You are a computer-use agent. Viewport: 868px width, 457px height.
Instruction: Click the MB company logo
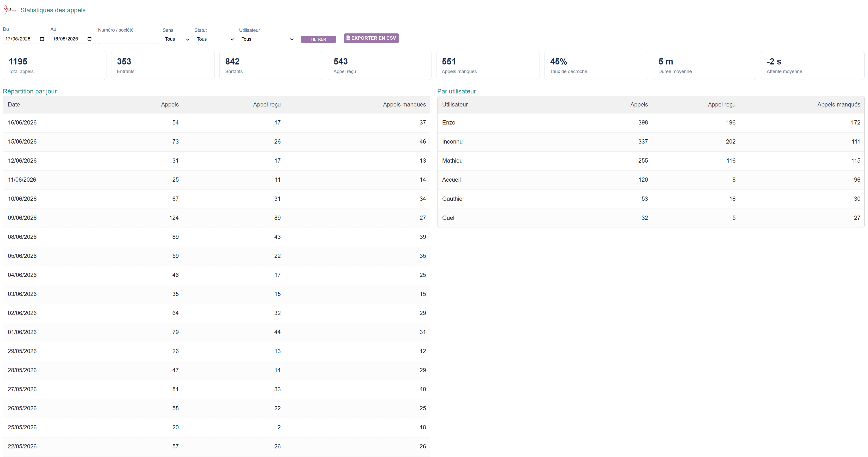pos(9,10)
